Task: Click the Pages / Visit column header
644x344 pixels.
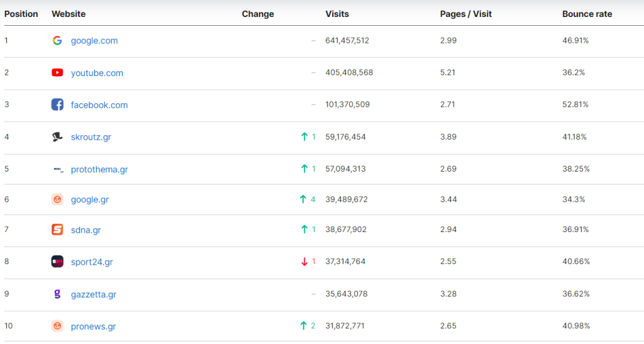Action: point(466,14)
